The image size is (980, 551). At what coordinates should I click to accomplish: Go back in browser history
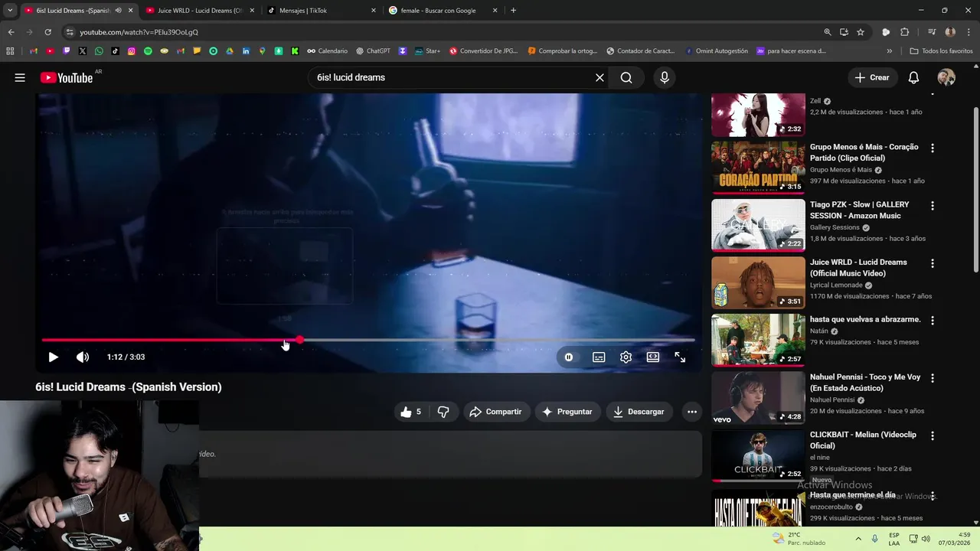(x=11, y=32)
